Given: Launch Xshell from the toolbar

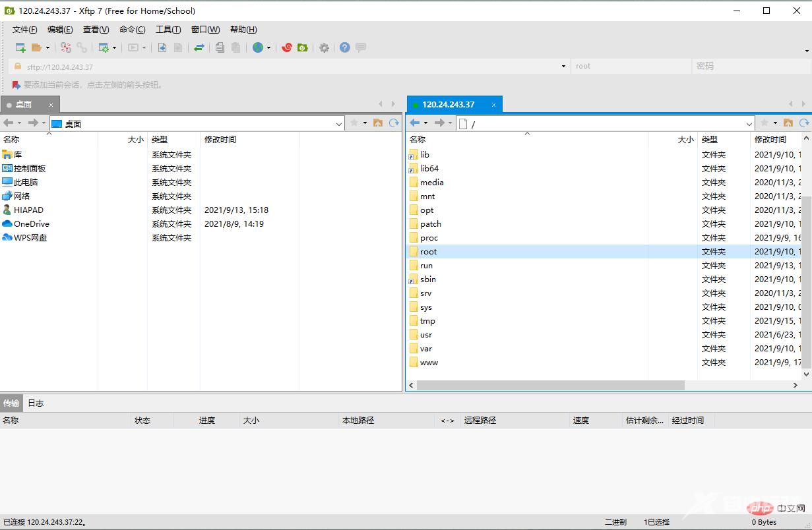Looking at the screenshot, I should click(288, 47).
